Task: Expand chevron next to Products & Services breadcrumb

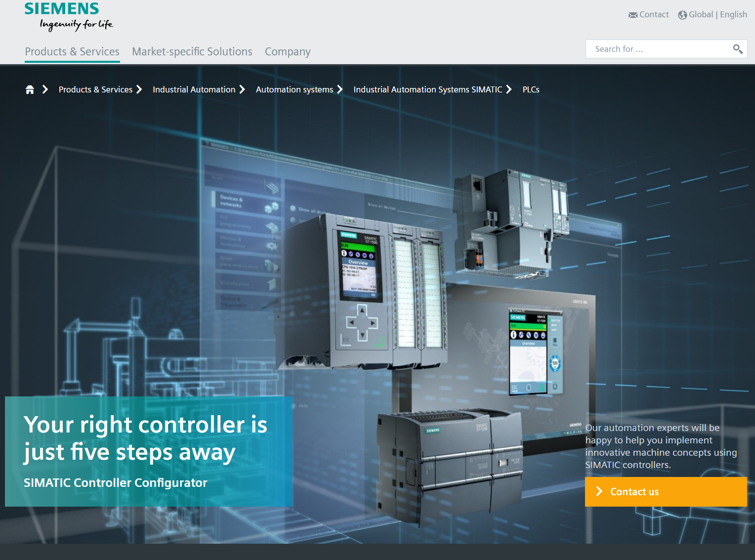Action: click(139, 89)
